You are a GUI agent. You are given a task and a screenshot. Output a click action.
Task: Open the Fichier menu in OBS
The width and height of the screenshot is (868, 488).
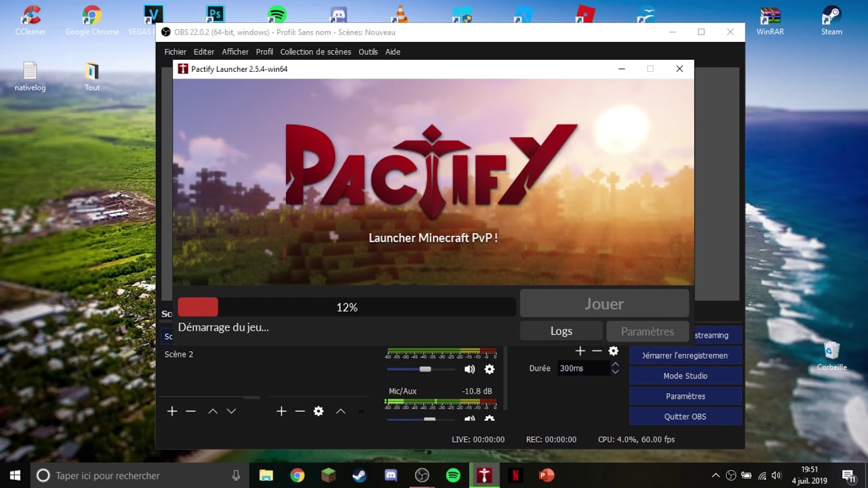coord(175,52)
